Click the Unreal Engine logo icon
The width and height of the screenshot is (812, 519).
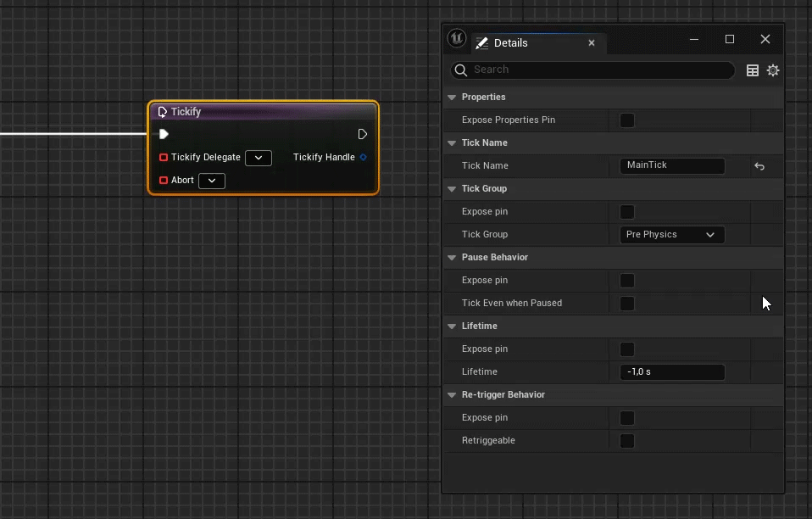[x=457, y=39]
